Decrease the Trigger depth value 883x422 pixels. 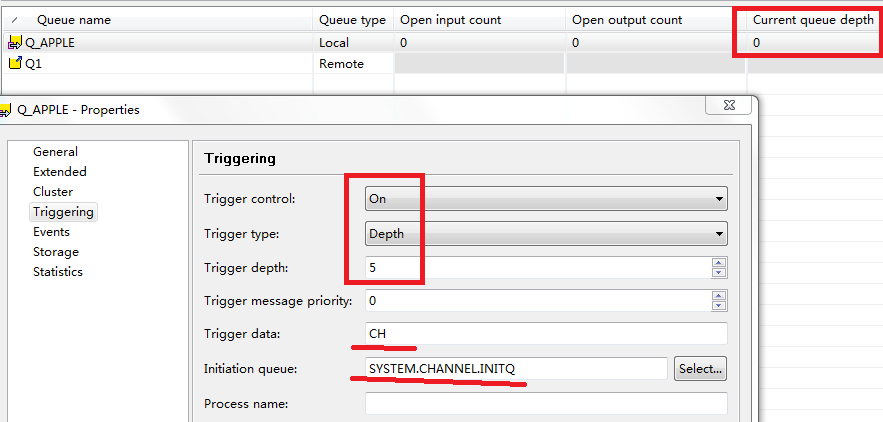click(719, 273)
